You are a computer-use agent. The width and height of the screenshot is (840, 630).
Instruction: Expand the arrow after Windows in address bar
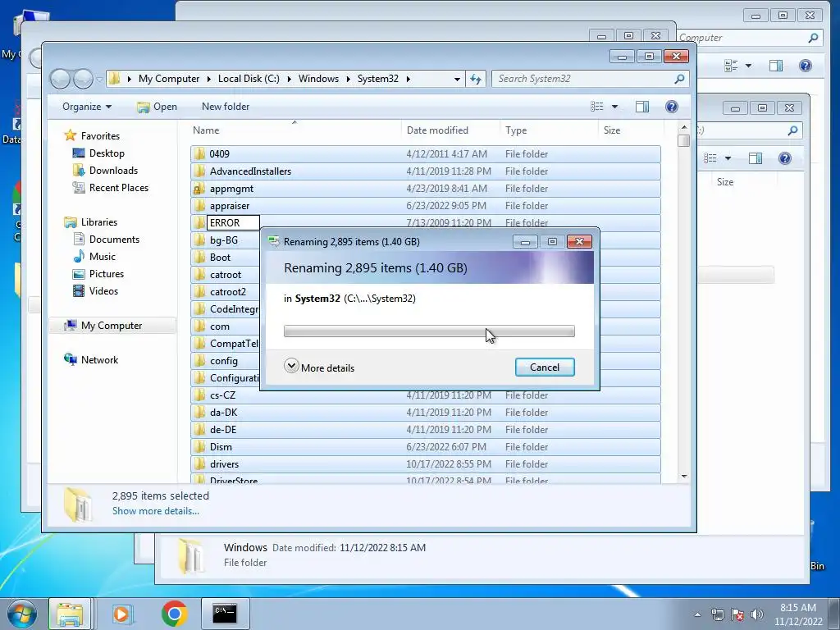pos(348,79)
